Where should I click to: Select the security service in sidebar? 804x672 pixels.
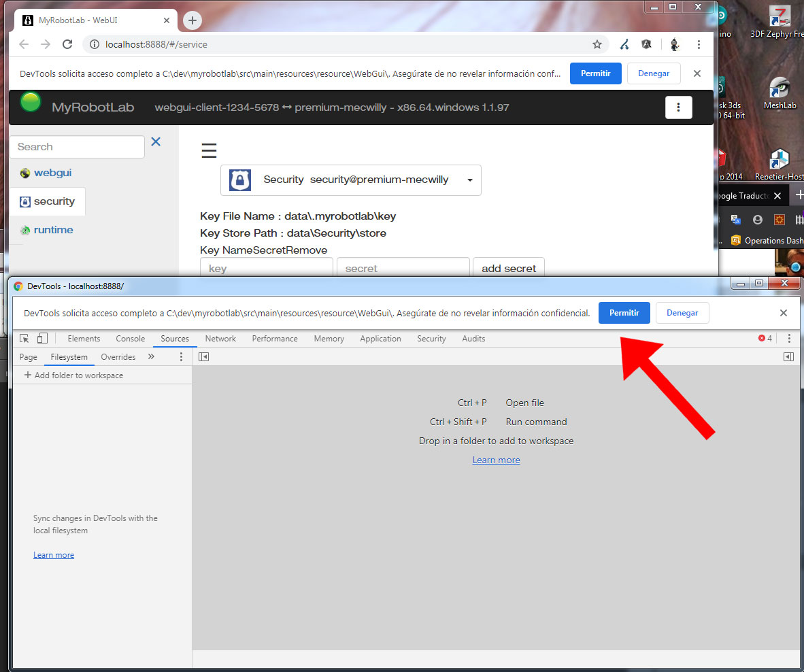[x=47, y=201]
